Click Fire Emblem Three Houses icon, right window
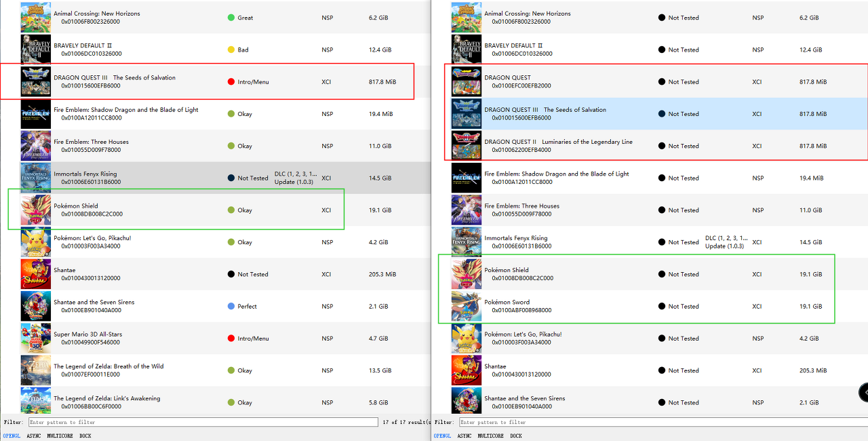 click(x=466, y=210)
